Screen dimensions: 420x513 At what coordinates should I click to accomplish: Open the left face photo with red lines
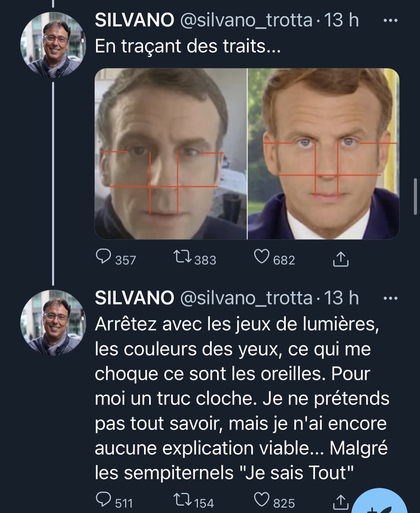click(x=171, y=154)
